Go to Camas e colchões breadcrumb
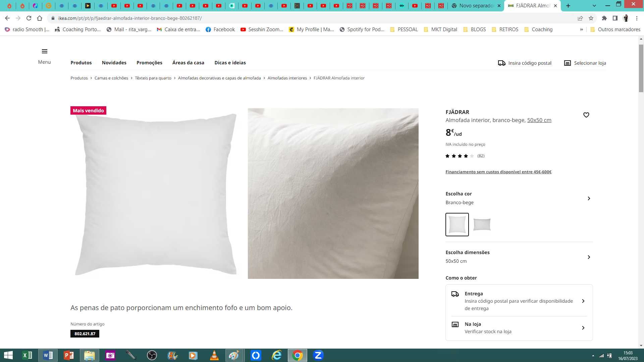Viewport: 644px width, 362px height. pyautogui.click(x=111, y=78)
